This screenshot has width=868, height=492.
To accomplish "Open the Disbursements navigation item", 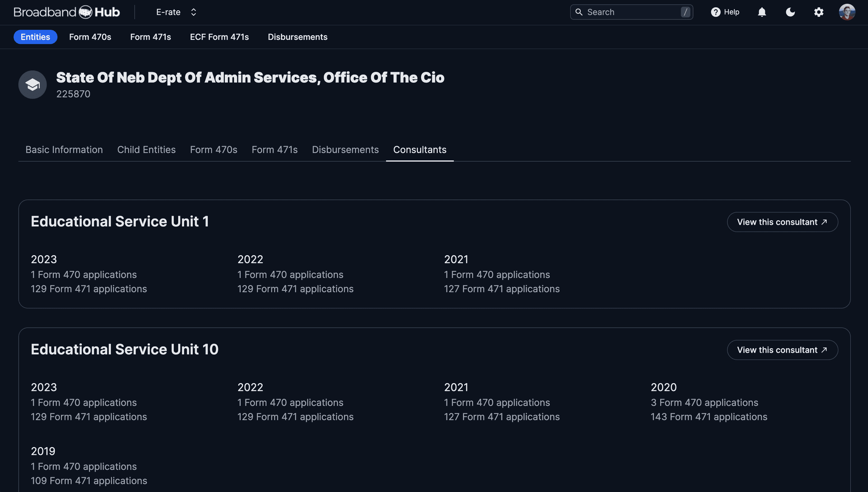I will 297,37.
